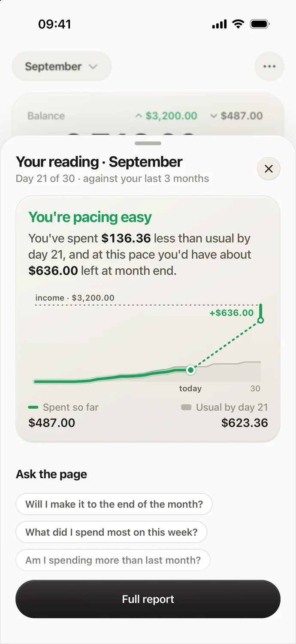Tap the sheet drag handle
This screenshot has height=644, width=296.
click(148, 143)
